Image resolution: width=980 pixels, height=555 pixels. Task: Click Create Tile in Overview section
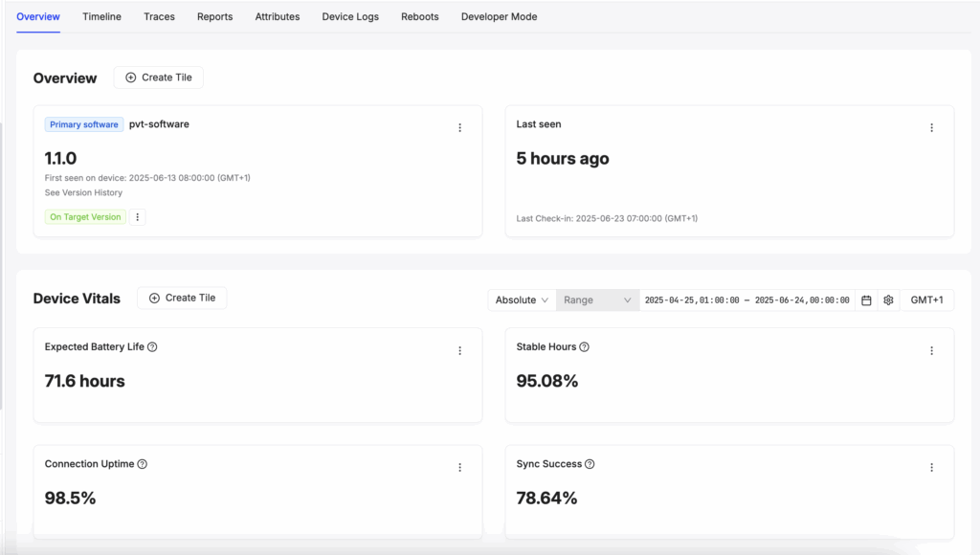[159, 78]
